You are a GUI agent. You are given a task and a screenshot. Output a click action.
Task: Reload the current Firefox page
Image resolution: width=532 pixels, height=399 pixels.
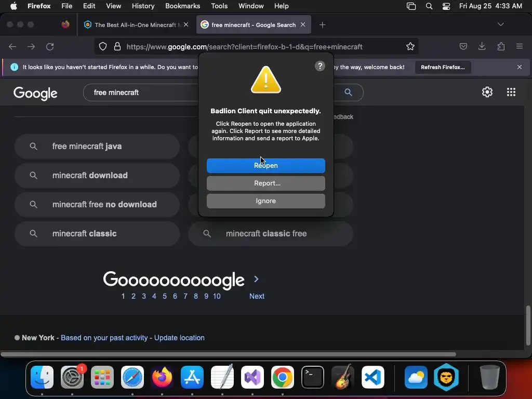[x=50, y=46]
